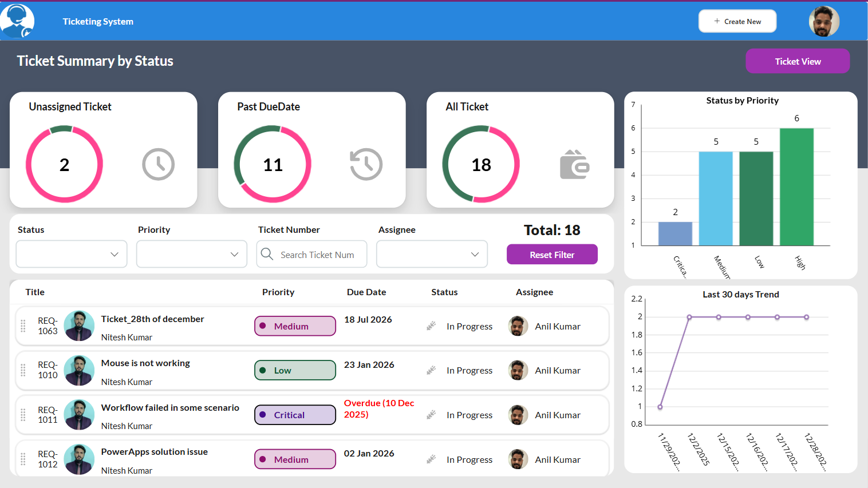The image size is (868, 488).
Task: Click the Past DueDate donut gauge
Action: (x=273, y=165)
